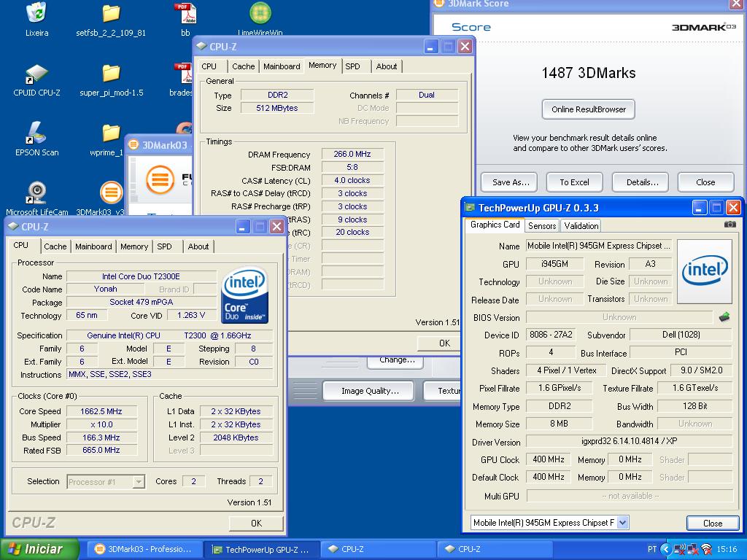This screenshot has width=747, height=560.
Task: Click Online ResultBrowser button
Action: click(x=589, y=109)
